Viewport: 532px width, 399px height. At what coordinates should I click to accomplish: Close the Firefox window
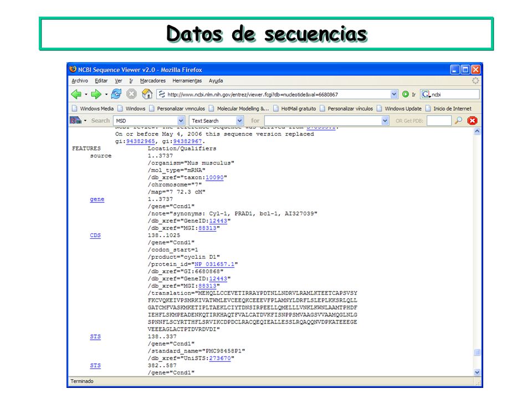pyautogui.click(x=475, y=70)
